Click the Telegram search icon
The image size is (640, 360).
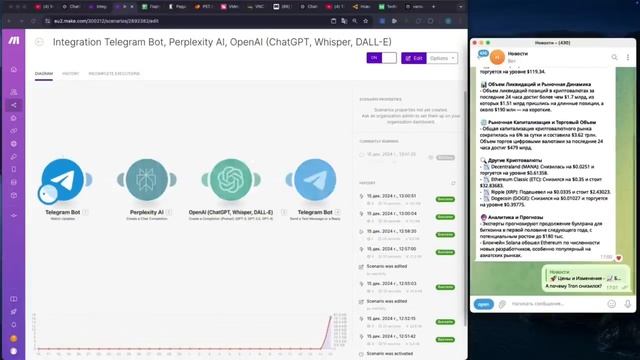coord(614,58)
